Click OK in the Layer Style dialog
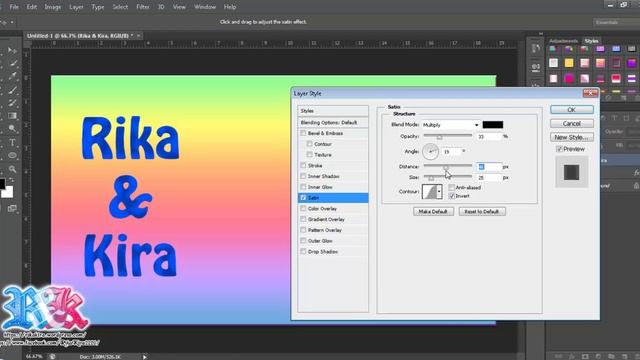The height and width of the screenshot is (360, 640). [571, 109]
